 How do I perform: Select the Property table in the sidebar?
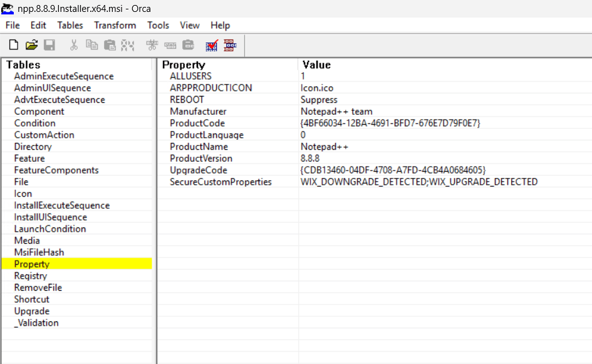coord(33,264)
